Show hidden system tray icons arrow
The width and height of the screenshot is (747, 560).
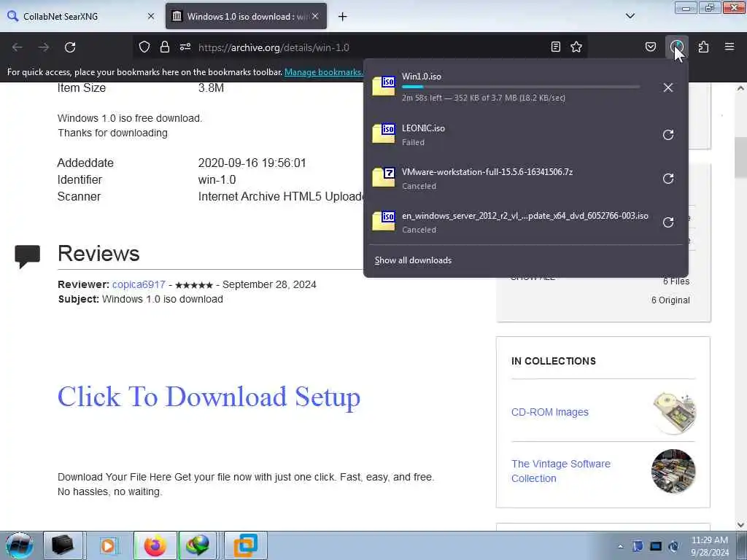(x=620, y=546)
